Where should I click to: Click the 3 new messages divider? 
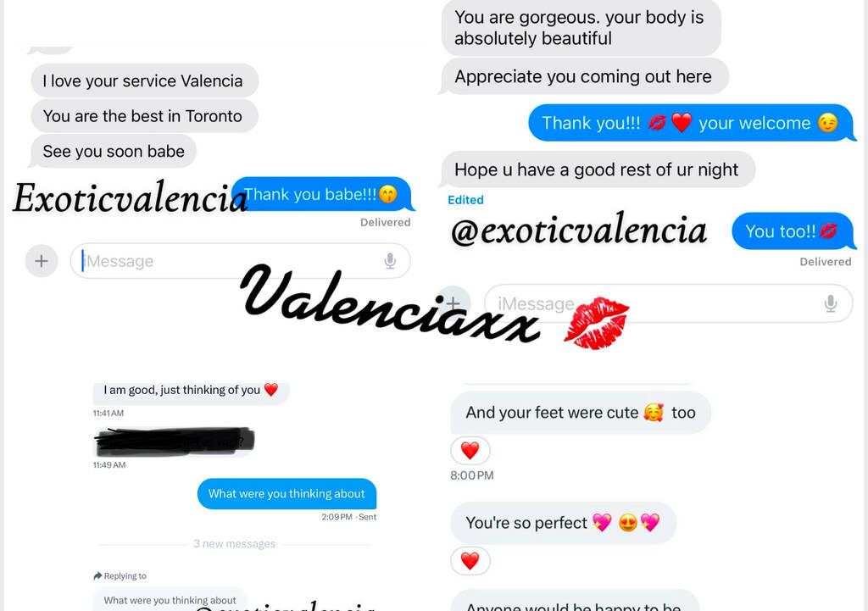click(x=235, y=544)
